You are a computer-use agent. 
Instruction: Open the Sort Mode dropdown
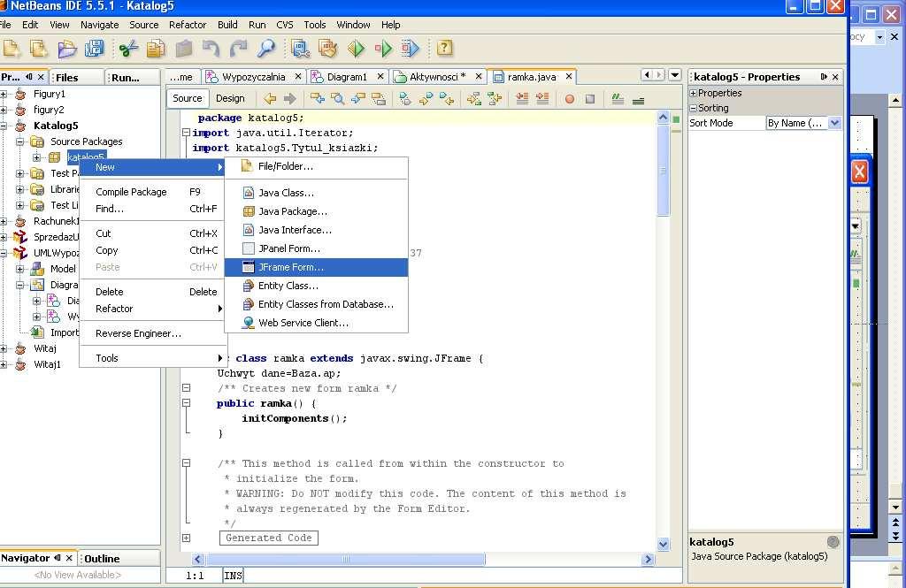tap(834, 123)
